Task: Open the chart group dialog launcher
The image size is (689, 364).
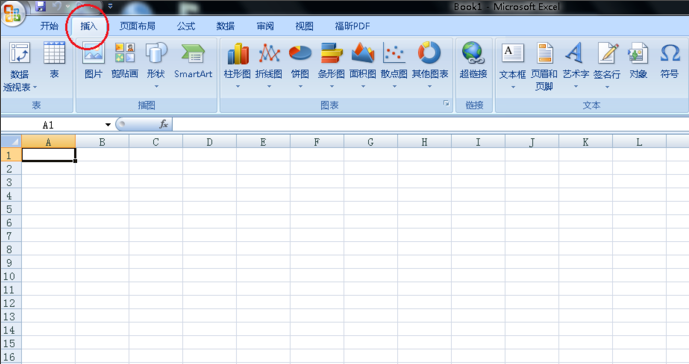Action: (446, 103)
